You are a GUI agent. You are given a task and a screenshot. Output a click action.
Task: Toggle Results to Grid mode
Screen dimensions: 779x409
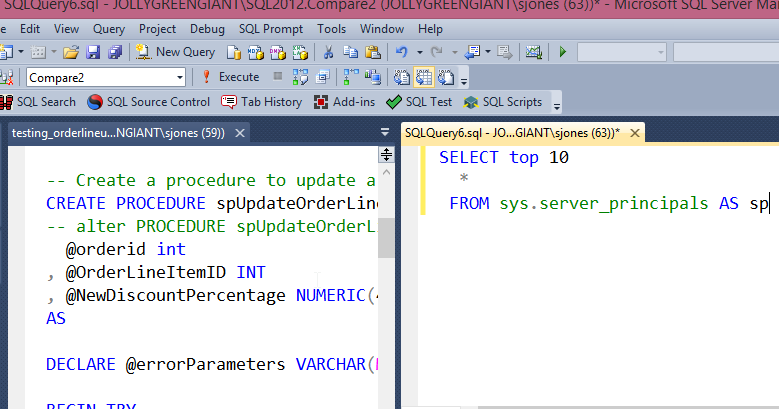423,77
